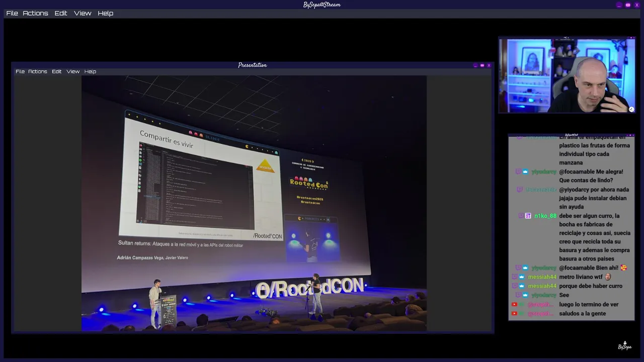This screenshot has height=362, width=644.
Task: Click the 'Presentation' window title
Action: [253, 65]
